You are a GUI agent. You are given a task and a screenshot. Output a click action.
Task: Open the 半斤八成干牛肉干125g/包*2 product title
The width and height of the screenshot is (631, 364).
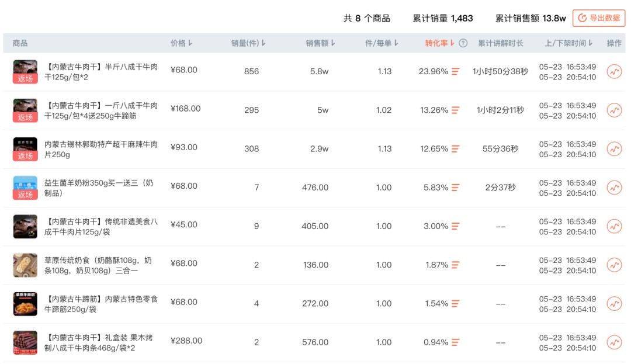tap(100, 72)
